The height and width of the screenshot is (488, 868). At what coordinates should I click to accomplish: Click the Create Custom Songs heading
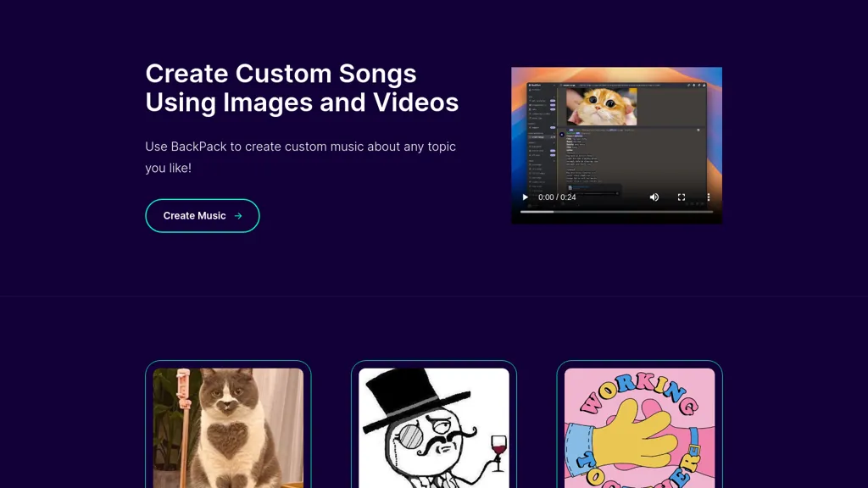[302, 88]
